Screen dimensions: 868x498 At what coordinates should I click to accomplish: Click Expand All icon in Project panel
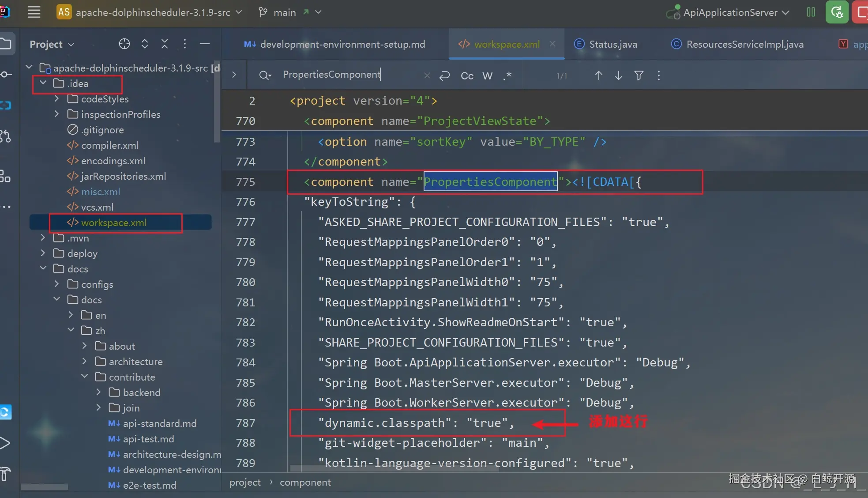pyautogui.click(x=145, y=44)
